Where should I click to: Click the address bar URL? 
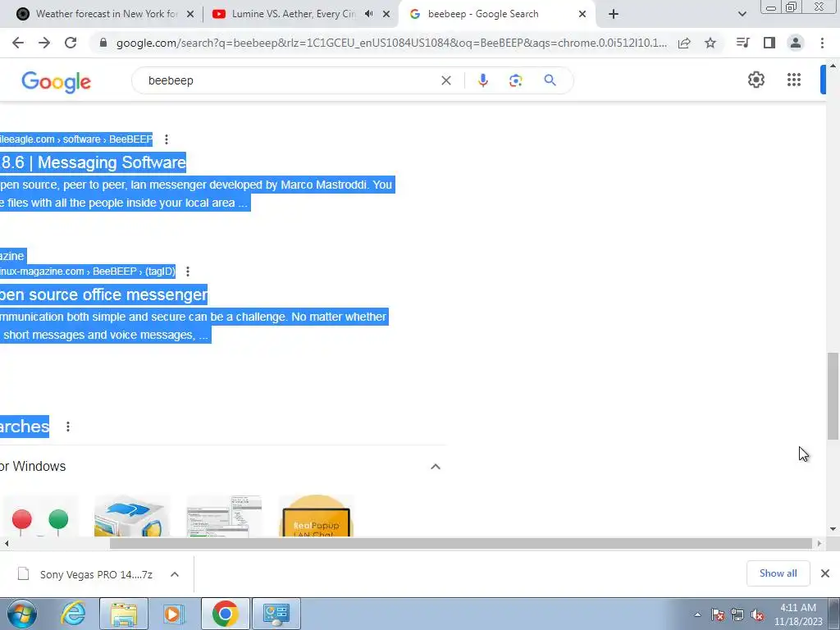click(391, 43)
